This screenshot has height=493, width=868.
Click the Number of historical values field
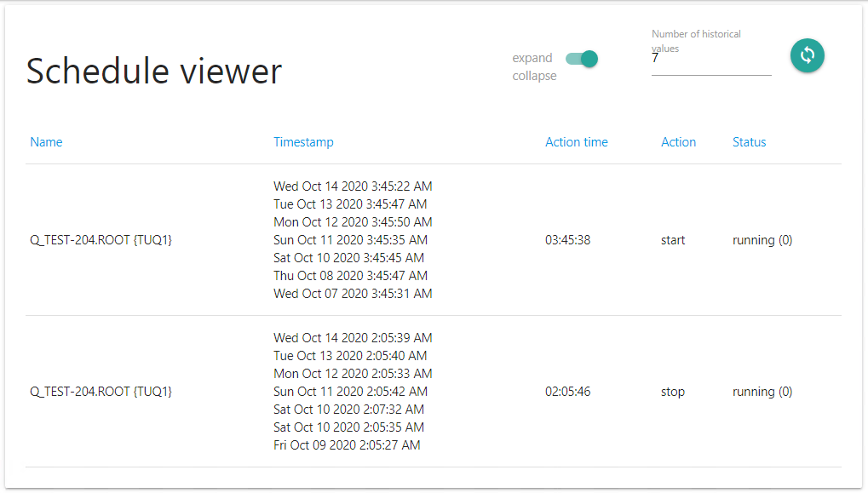pos(710,60)
